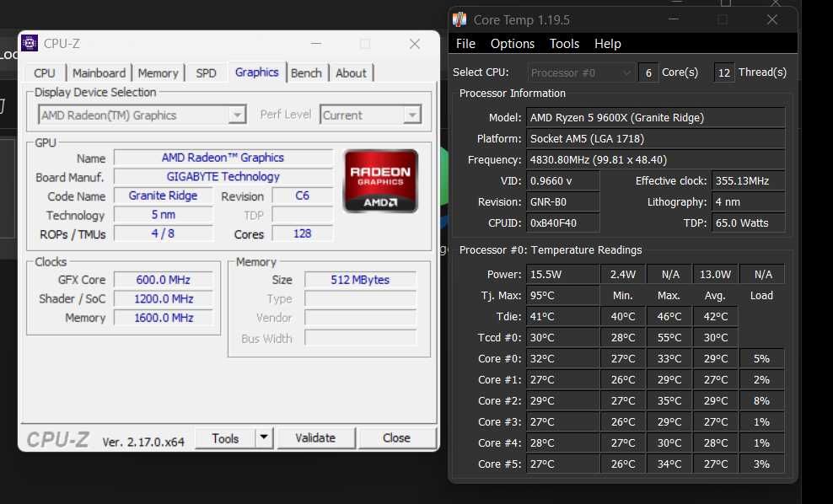This screenshot has width=833, height=504.
Task: Click the Tj. Max 95°C value
Action: [563, 295]
